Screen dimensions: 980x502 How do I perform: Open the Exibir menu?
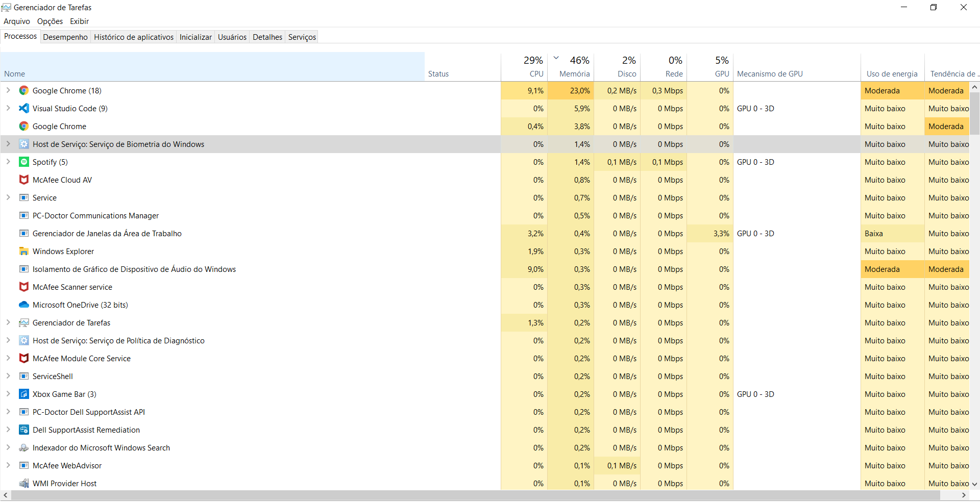(79, 21)
